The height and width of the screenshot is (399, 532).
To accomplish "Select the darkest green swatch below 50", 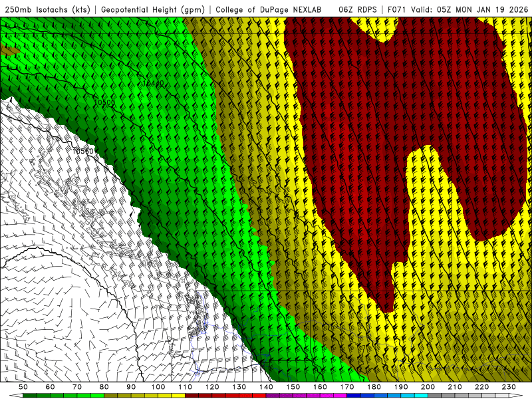I will [x=30, y=396].
